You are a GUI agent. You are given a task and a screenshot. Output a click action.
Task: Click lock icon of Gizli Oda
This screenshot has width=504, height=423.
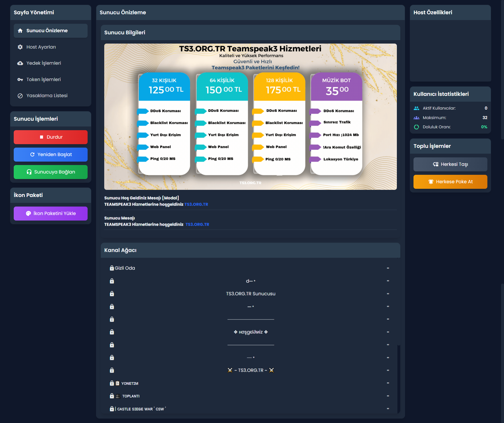point(112,268)
